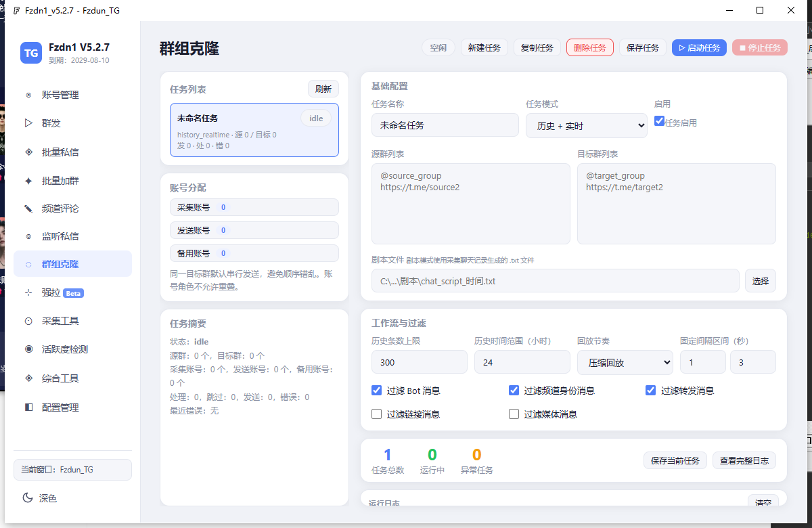The height and width of the screenshot is (528, 812).
Task: Click the 运行中 counter showing 0
Action: point(432,460)
